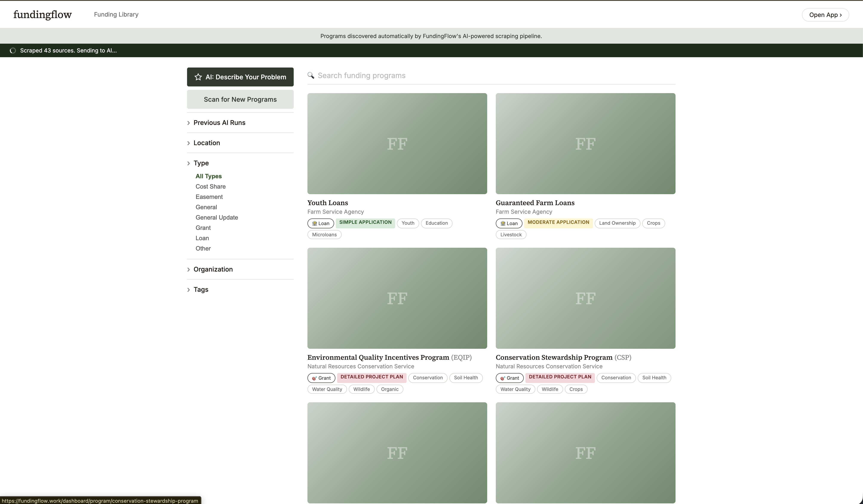The image size is (863, 504).
Task: Expand the Location filter section
Action: coord(206,143)
